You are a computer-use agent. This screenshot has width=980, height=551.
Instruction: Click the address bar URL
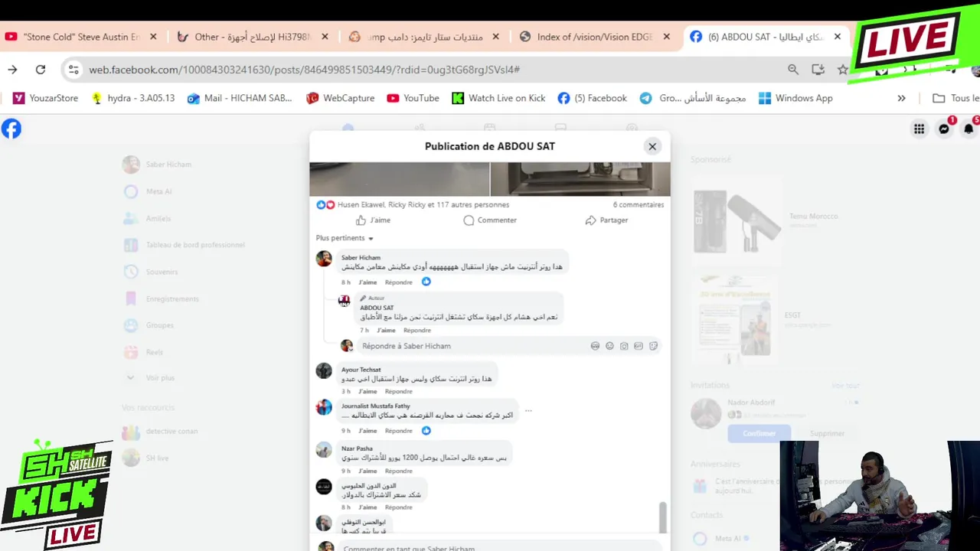point(304,70)
